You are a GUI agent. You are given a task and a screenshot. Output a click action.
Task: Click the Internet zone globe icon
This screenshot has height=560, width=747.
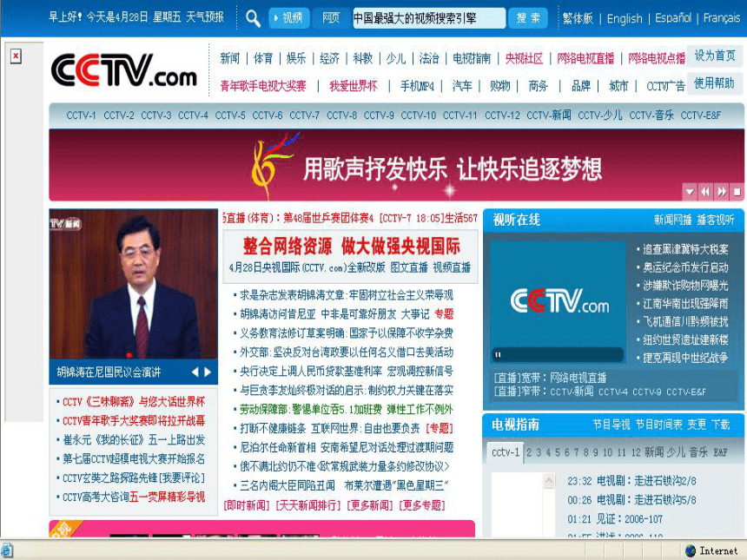coord(691,551)
